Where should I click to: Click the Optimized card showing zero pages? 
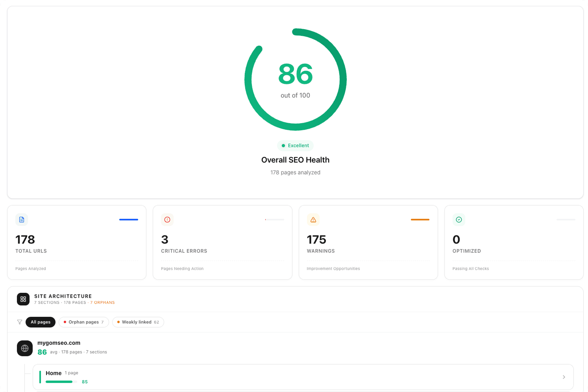(x=514, y=242)
